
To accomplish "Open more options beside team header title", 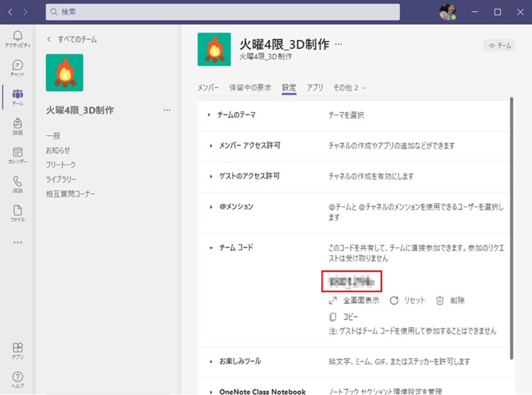I will coord(339,44).
